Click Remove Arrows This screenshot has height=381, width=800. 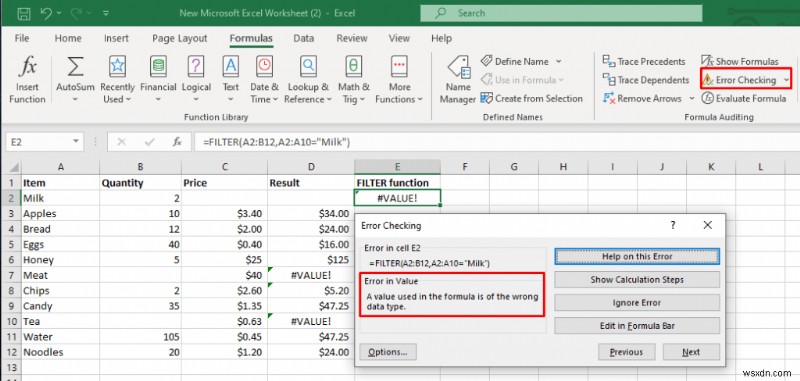642,98
